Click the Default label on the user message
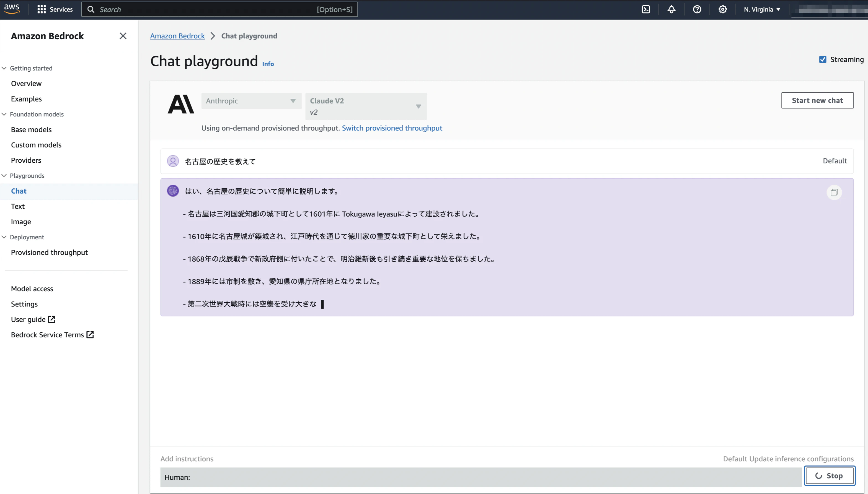This screenshot has width=868, height=494. click(835, 161)
